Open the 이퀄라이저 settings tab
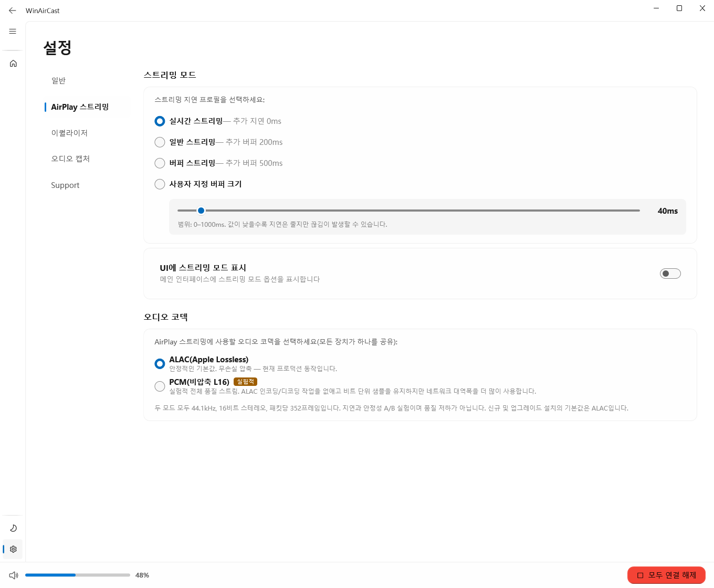Viewport: 714px width, 588px height. coord(69,133)
